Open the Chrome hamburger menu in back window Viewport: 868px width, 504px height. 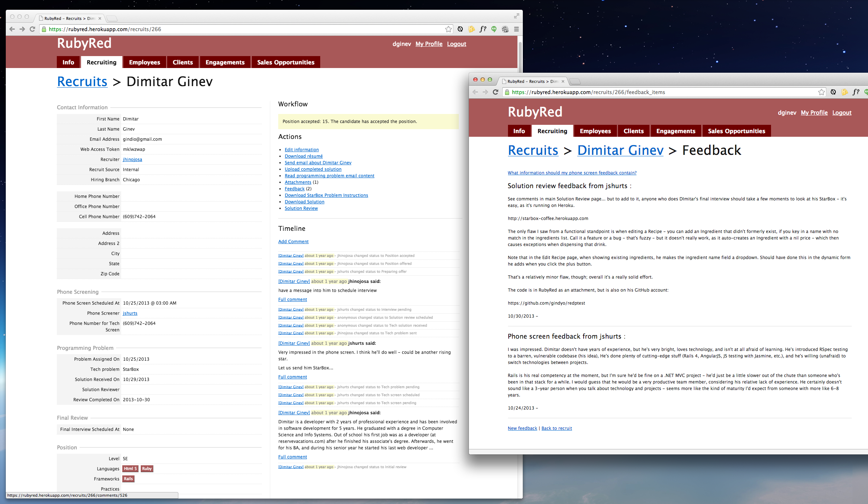click(x=517, y=29)
